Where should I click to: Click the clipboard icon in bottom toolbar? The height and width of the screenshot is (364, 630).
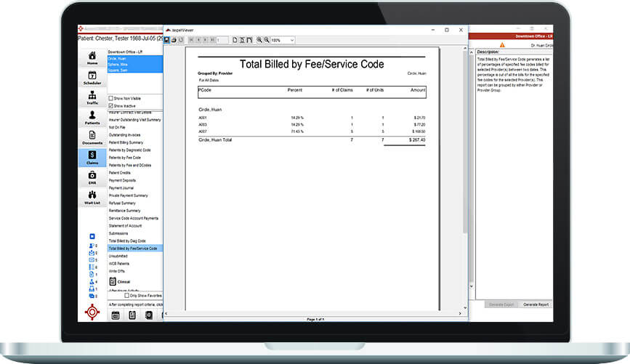tap(132, 315)
